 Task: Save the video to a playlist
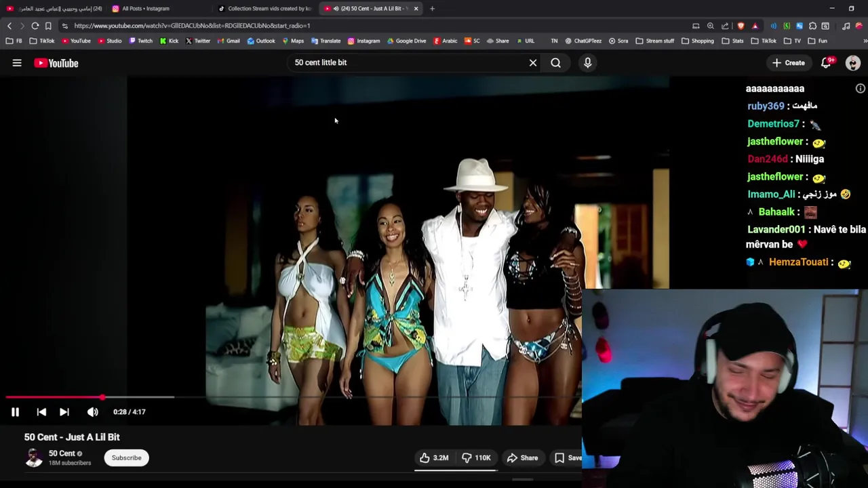568,457
